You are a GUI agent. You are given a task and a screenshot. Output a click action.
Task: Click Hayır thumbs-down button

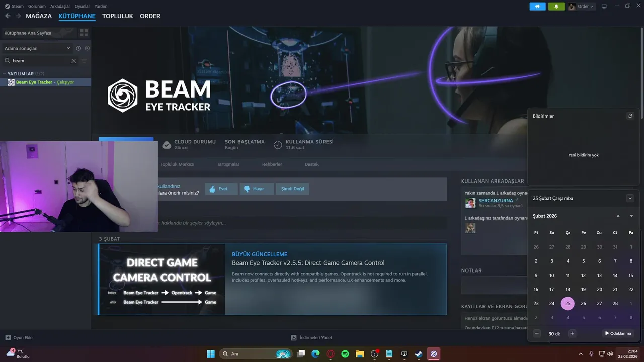pyautogui.click(x=257, y=189)
